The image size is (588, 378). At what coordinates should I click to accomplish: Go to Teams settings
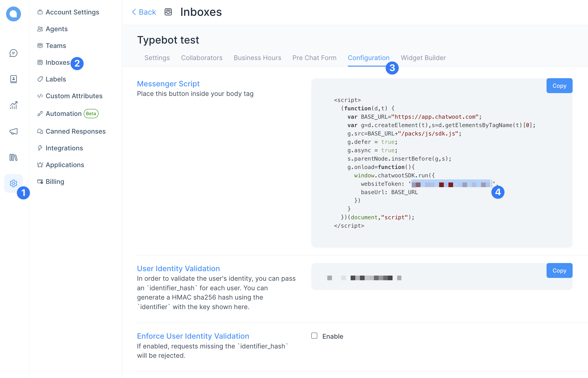click(55, 45)
